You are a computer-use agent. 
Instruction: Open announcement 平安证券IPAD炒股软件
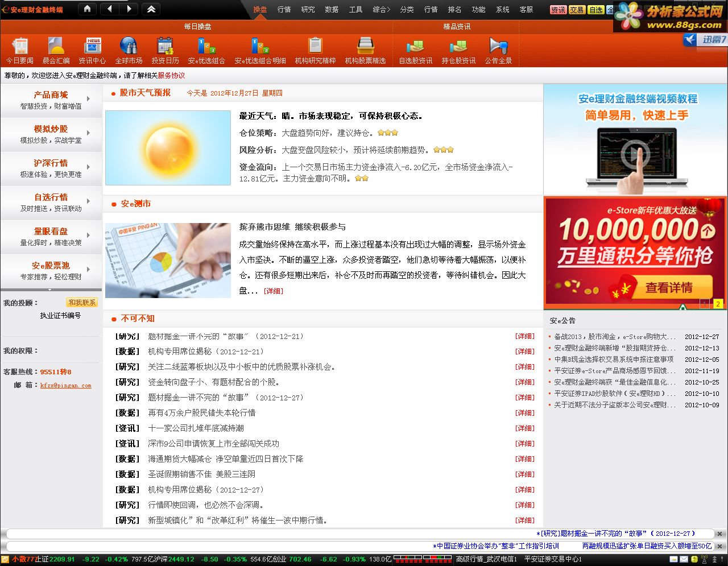click(615, 394)
